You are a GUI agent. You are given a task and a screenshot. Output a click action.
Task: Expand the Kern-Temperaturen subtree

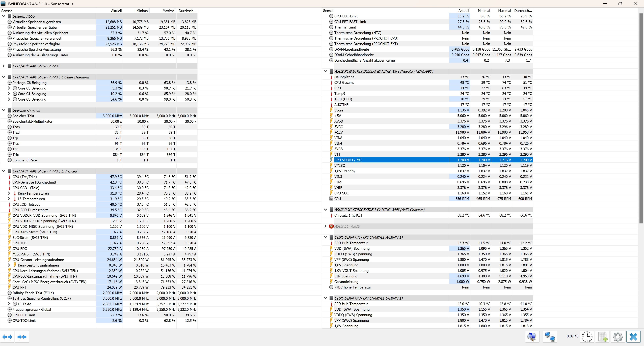[x=9, y=193]
